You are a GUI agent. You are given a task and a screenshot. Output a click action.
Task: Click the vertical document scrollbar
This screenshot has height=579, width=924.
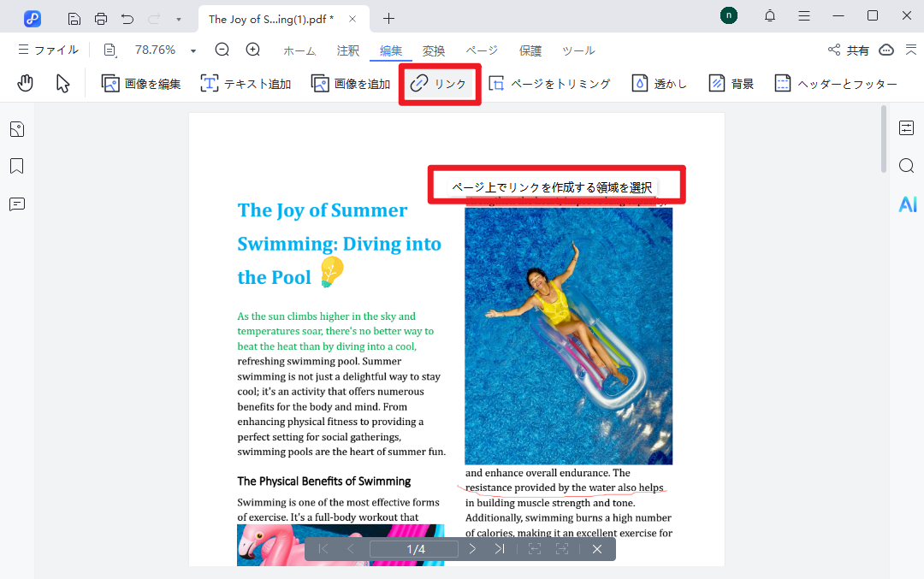(883, 139)
